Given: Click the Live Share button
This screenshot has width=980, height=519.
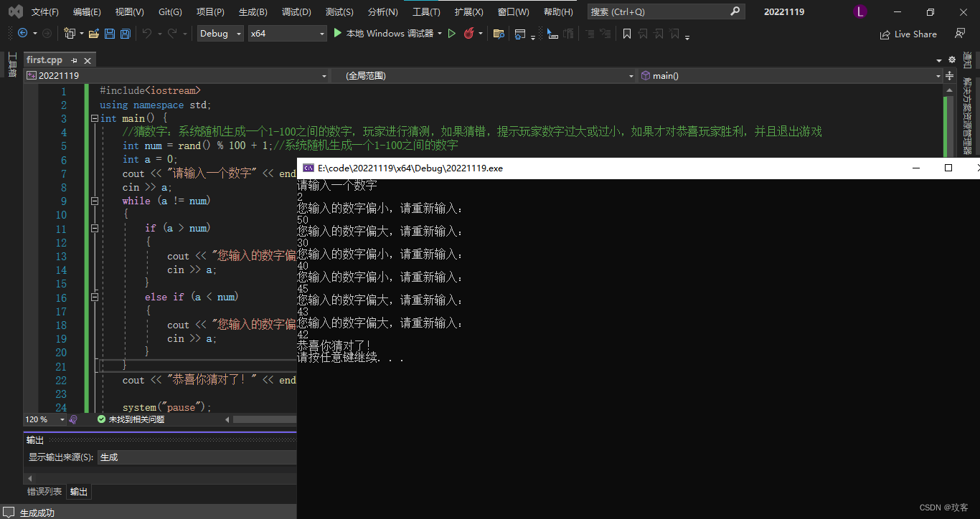Looking at the screenshot, I should point(908,34).
